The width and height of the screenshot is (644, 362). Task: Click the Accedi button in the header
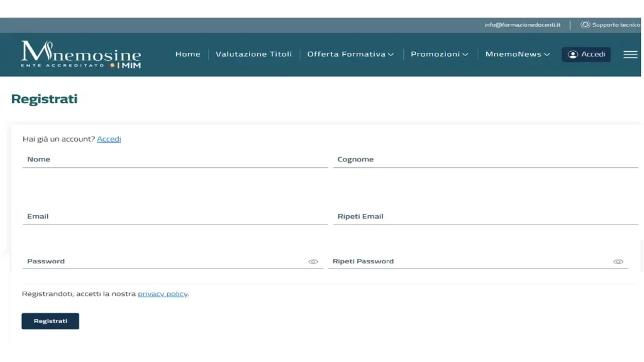pyautogui.click(x=586, y=54)
